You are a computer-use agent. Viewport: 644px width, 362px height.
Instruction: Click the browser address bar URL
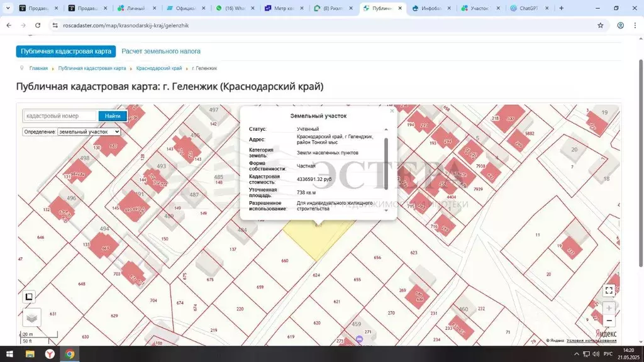point(126,25)
